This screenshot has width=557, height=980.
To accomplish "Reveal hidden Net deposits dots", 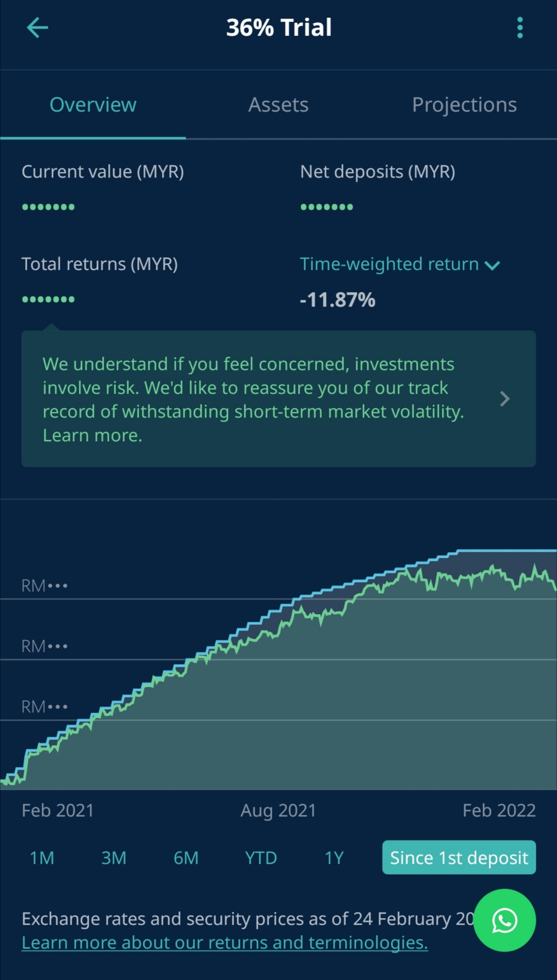I will tap(327, 207).
